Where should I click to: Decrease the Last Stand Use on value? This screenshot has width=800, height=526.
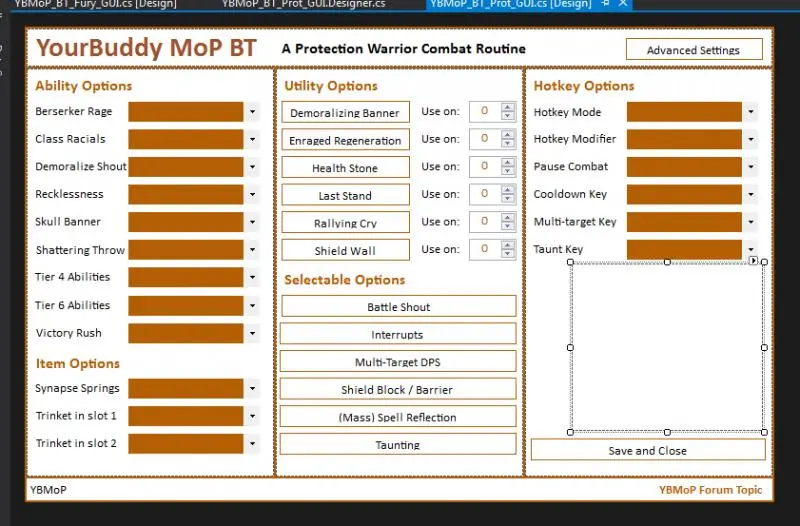508,199
